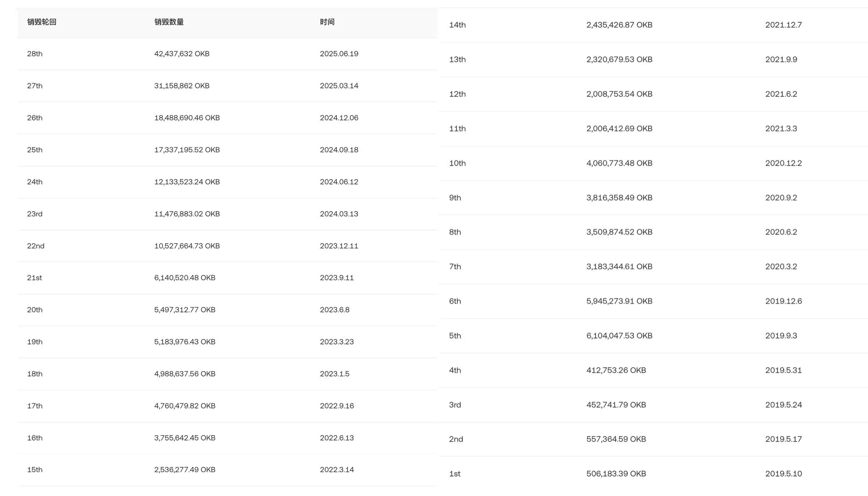Click the 销毁数量 column header
The width and height of the screenshot is (868, 496).
click(x=169, y=22)
